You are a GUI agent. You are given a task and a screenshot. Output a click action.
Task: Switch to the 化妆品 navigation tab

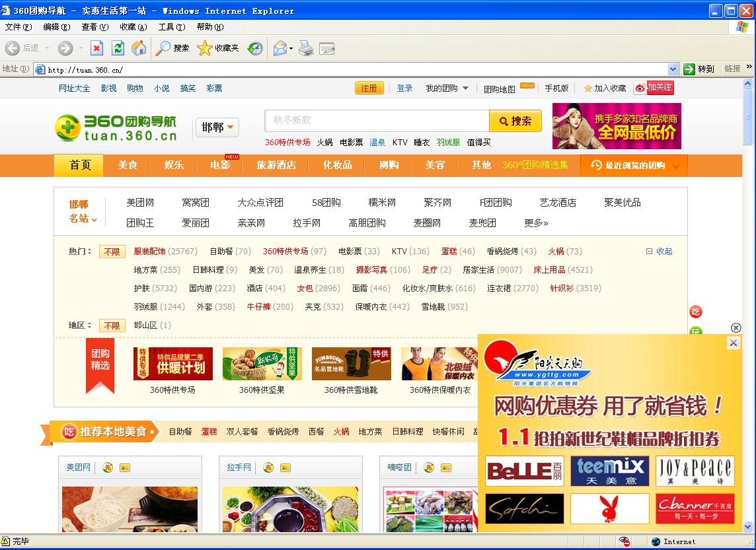[x=337, y=165]
